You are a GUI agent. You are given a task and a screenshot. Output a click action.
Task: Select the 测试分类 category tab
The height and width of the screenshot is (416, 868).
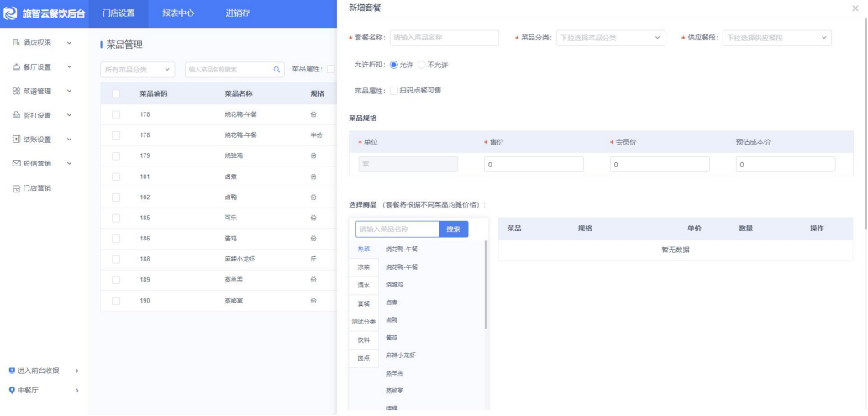364,322
